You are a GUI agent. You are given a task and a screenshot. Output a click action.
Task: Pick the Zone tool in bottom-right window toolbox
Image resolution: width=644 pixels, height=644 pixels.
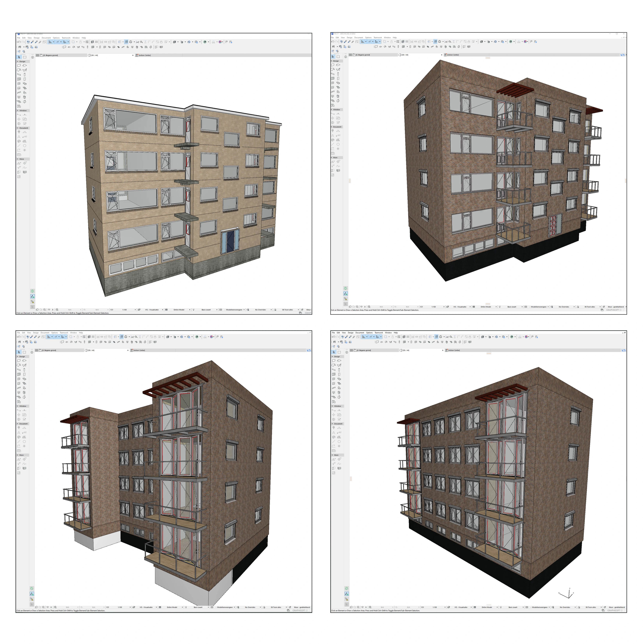[x=334, y=402]
